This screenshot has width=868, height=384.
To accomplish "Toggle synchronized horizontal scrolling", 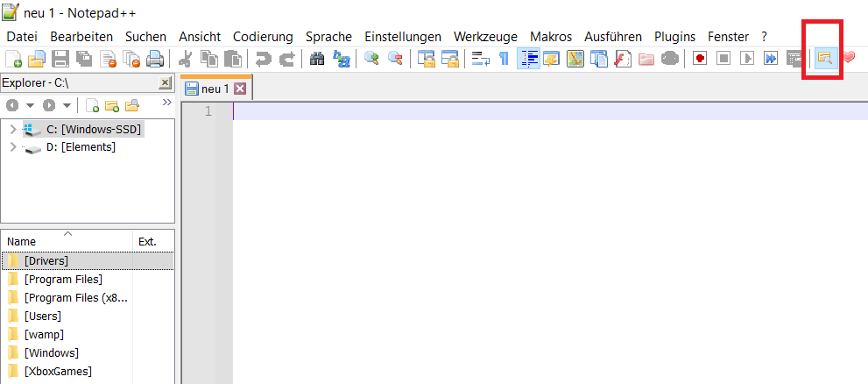I will [449, 58].
